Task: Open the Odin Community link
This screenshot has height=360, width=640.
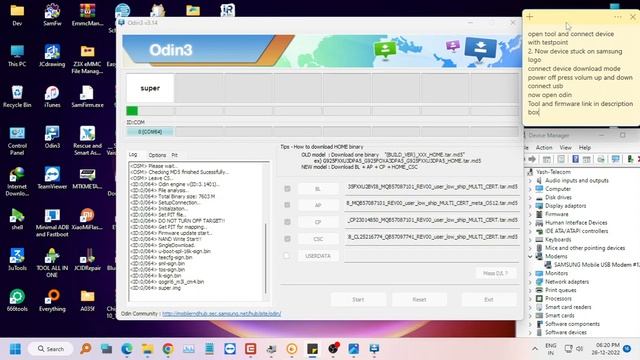Action: [222, 313]
